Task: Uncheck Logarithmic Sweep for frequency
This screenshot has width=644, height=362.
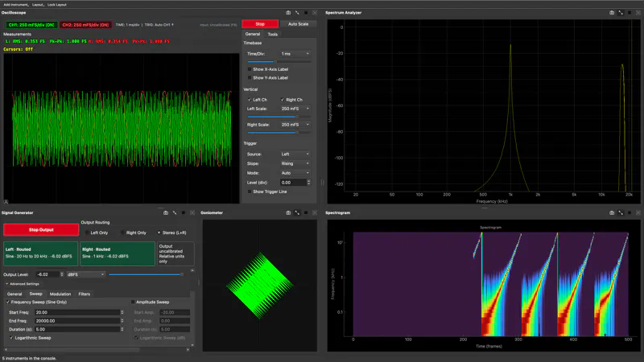Action: click(x=11, y=338)
